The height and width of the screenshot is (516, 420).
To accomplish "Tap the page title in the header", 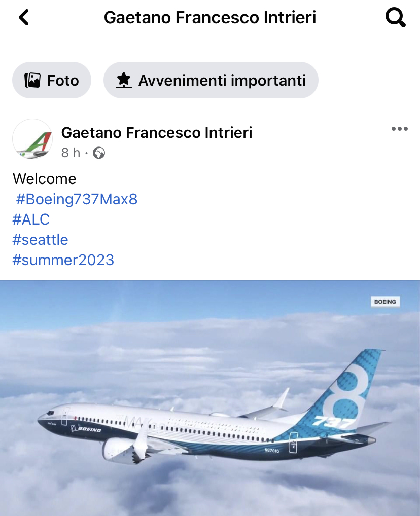I will (x=210, y=17).
